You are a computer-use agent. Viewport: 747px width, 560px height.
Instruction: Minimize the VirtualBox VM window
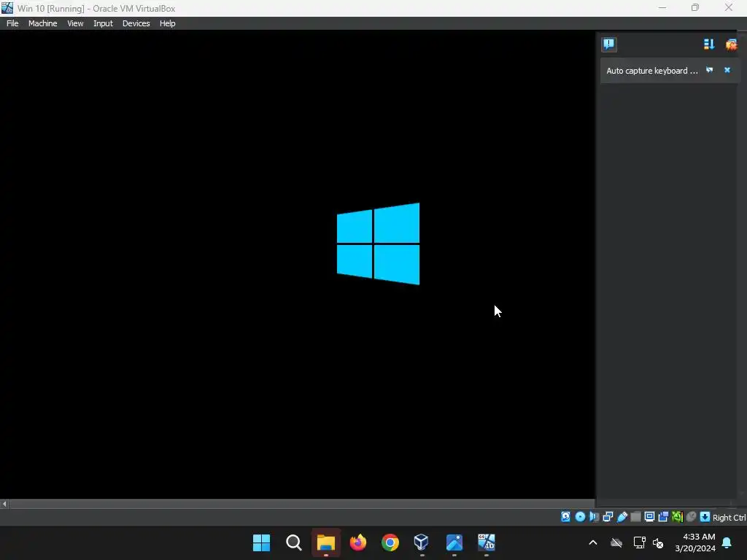pyautogui.click(x=662, y=7)
